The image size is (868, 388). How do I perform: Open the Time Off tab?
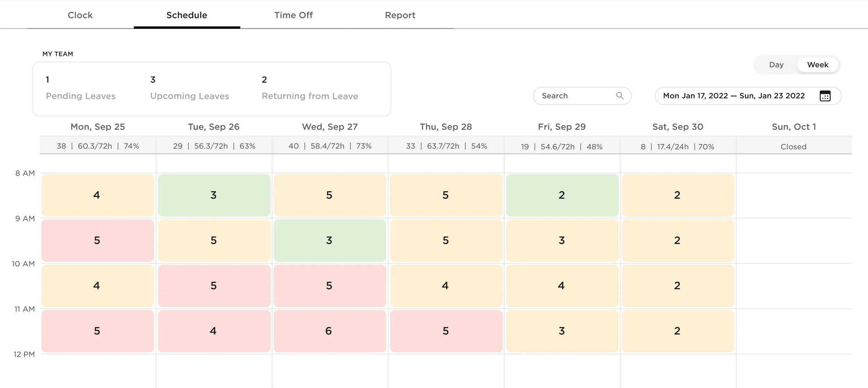[293, 15]
